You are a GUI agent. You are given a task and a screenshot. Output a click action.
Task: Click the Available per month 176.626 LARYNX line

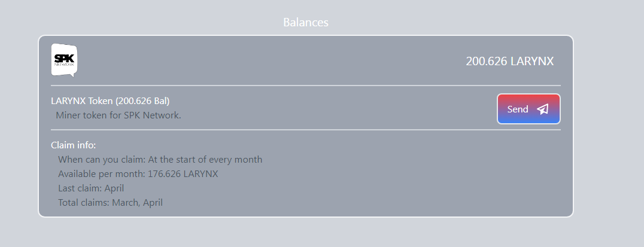pyautogui.click(x=138, y=174)
